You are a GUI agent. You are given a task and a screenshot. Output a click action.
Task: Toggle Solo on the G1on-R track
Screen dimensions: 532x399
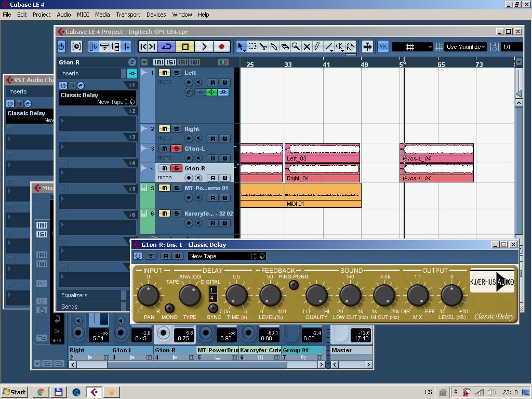click(x=176, y=168)
